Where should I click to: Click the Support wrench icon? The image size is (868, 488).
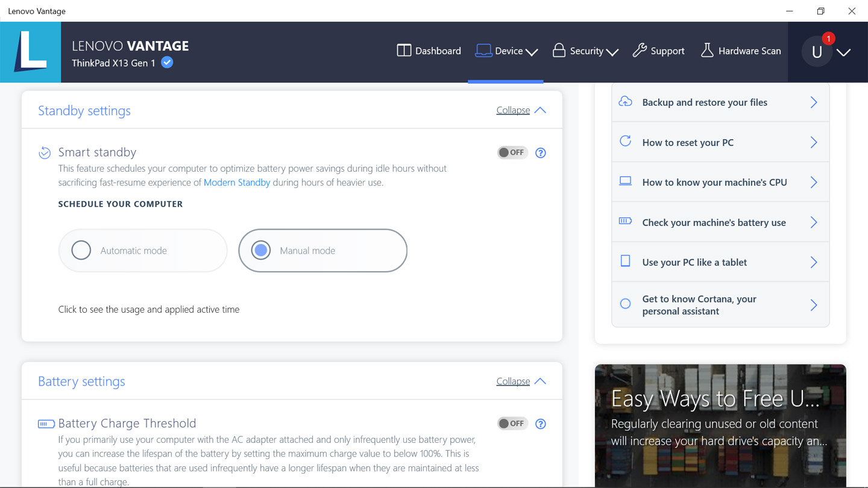(x=640, y=51)
